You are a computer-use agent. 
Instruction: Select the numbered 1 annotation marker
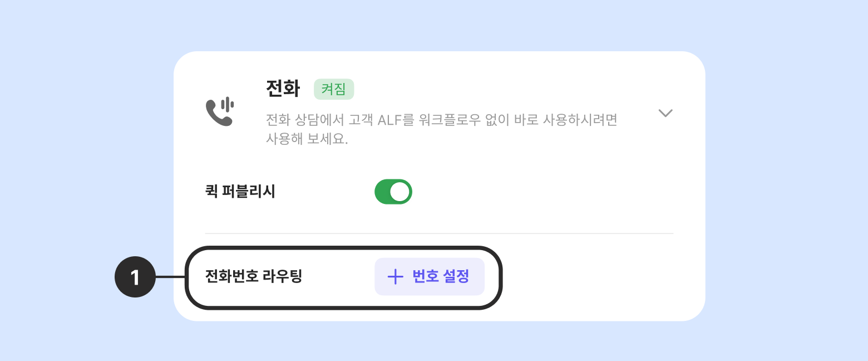click(x=135, y=277)
